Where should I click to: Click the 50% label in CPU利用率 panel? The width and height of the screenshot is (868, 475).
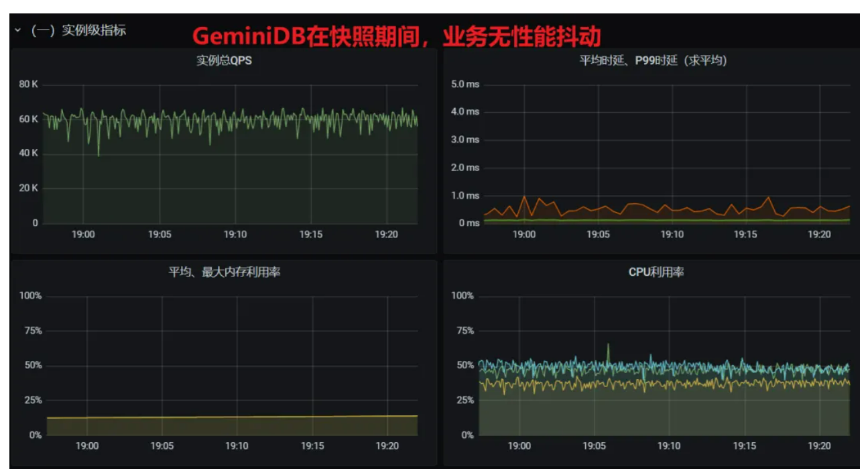(464, 366)
